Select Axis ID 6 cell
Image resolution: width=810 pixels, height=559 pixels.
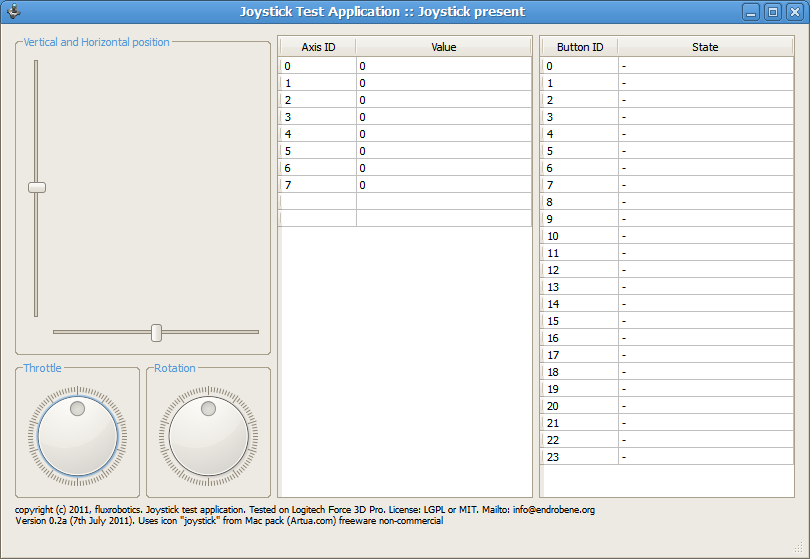[318, 168]
